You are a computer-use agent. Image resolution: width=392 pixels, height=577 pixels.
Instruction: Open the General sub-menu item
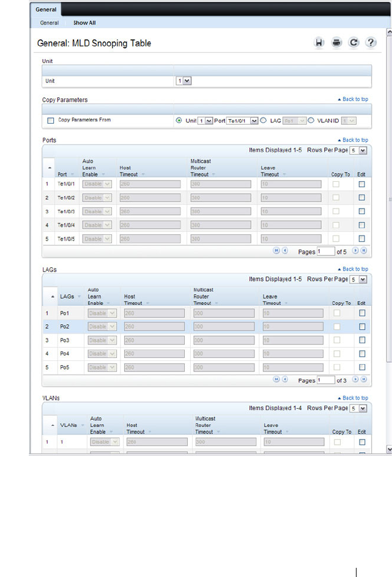tap(50, 23)
